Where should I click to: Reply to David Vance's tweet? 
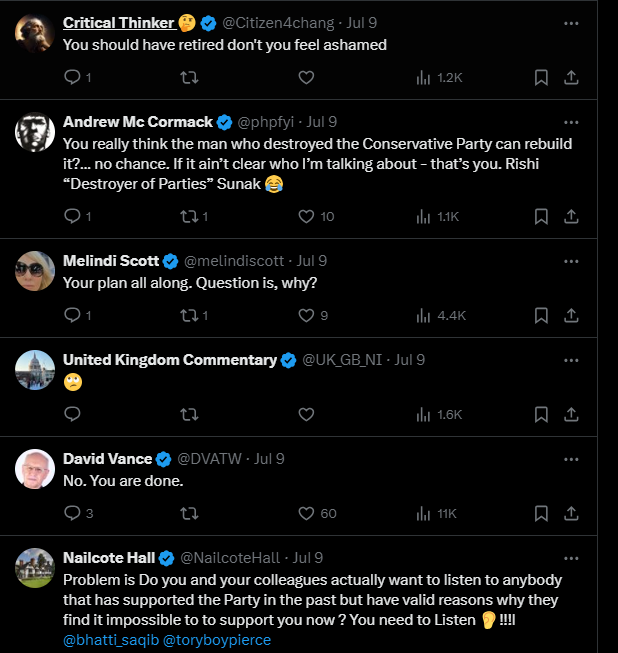tap(72, 514)
